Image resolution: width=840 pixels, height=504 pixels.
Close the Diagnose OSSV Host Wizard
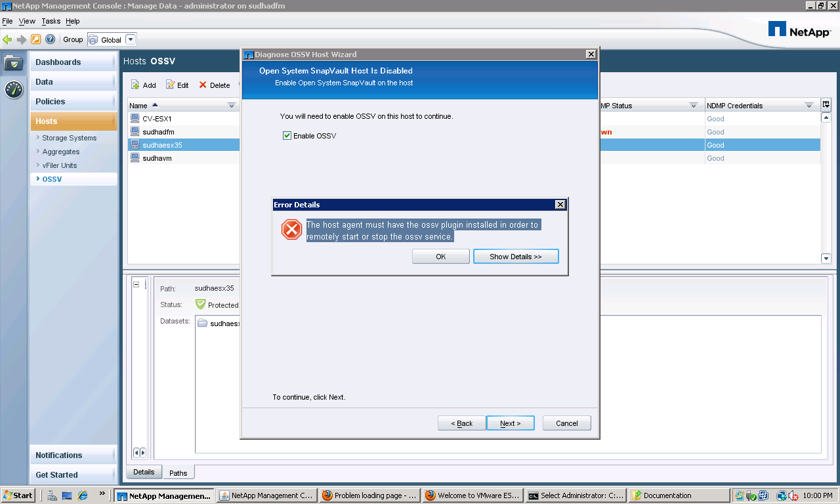tap(591, 54)
